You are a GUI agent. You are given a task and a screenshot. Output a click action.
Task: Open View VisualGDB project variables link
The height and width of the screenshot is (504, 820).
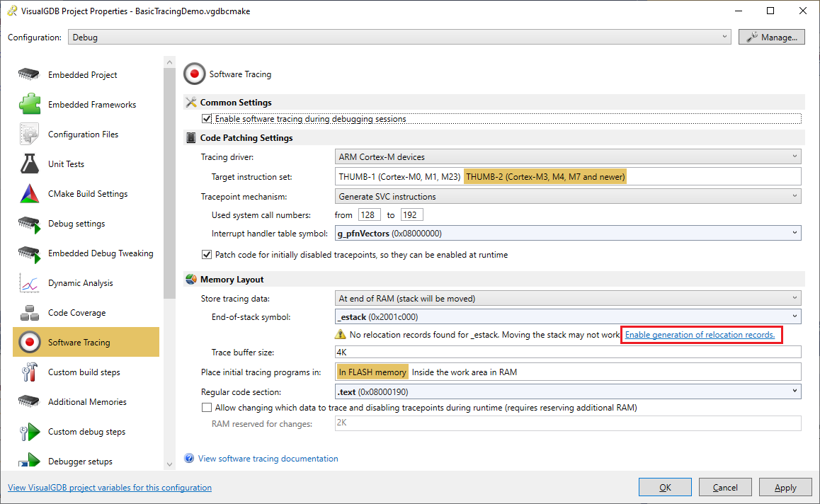point(110,487)
